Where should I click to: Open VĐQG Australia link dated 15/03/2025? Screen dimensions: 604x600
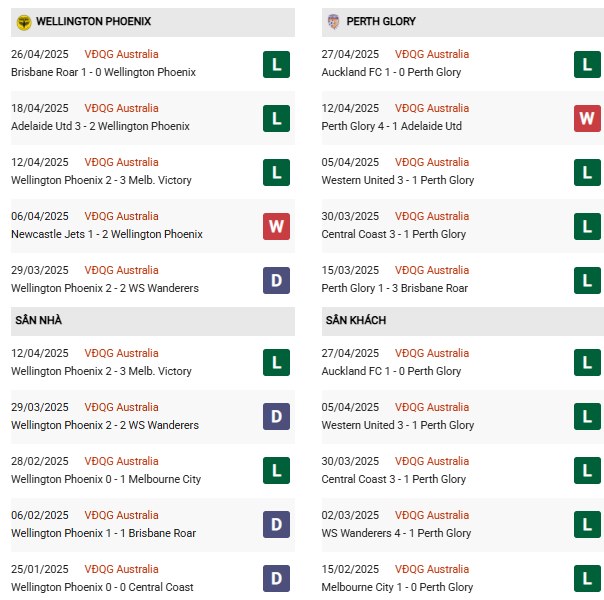(x=432, y=270)
